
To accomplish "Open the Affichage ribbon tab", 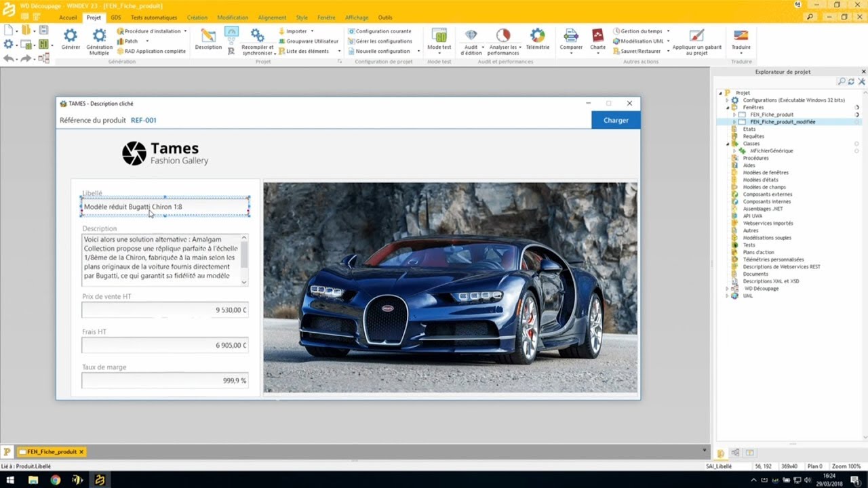I will (x=357, y=18).
